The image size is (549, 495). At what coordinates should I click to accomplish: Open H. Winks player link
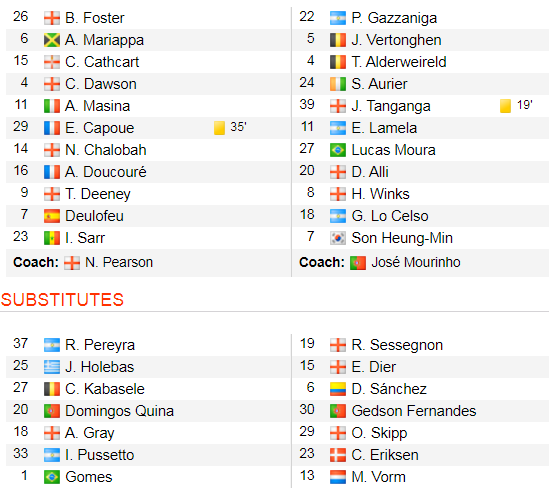[x=380, y=194]
